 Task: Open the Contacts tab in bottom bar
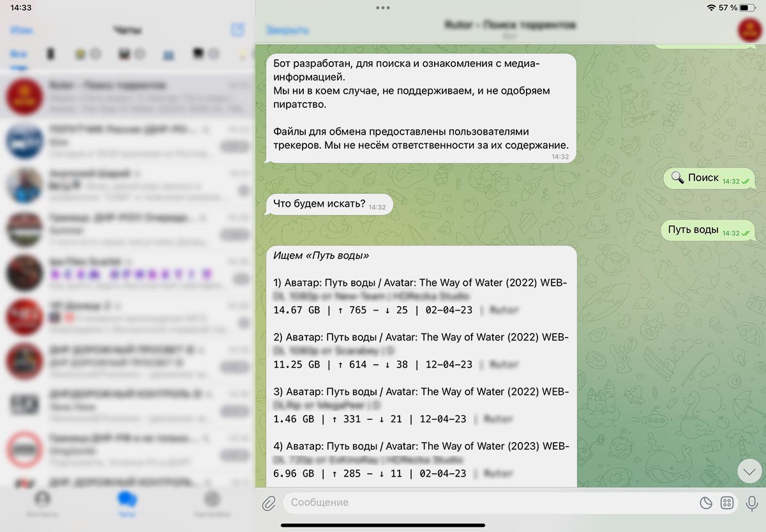click(x=42, y=501)
